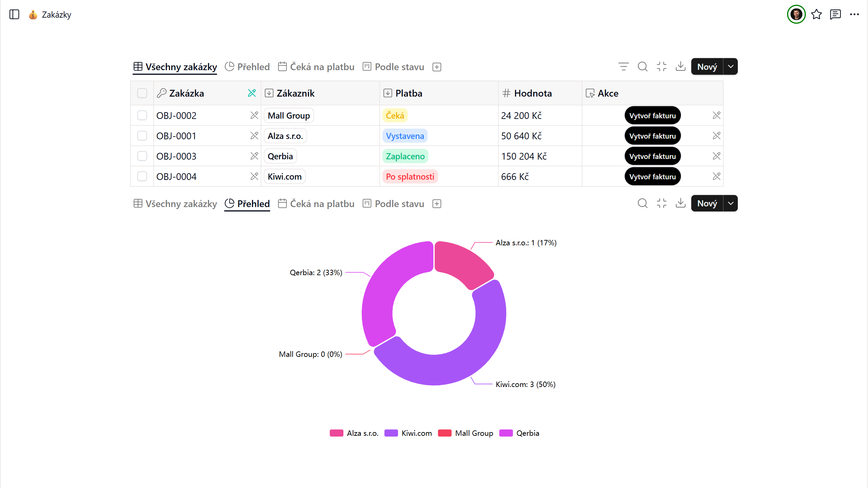Click action edit icon in Kiwi.com row
Screen dimensions: 868x488
tap(716, 177)
